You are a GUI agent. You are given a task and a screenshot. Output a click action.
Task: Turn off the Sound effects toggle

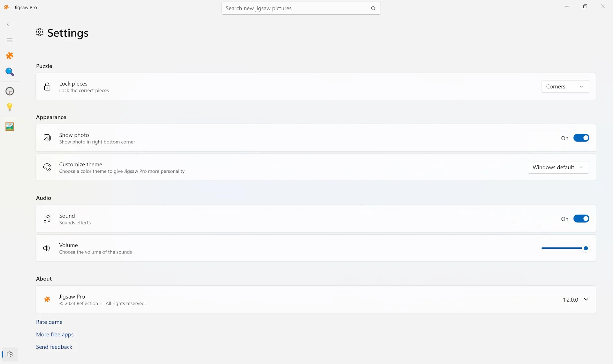pyautogui.click(x=581, y=219)
